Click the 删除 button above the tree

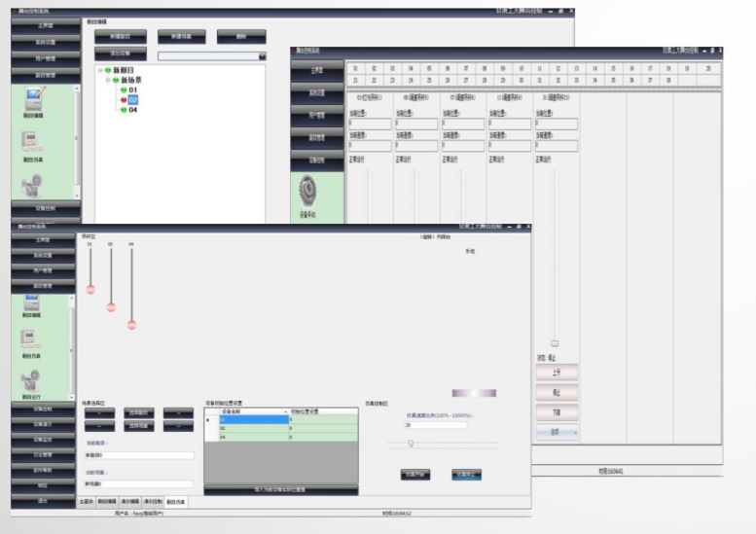(x=240, y=36)
